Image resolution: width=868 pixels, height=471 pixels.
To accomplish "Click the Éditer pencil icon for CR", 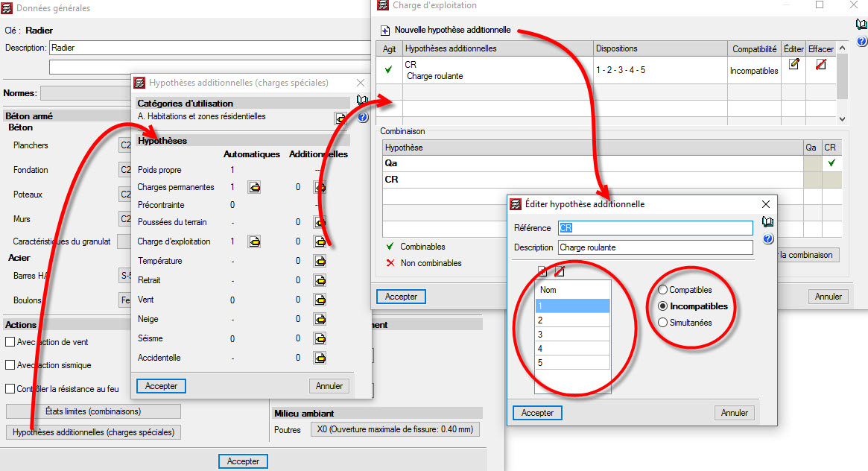I will (x=793, y=64).
